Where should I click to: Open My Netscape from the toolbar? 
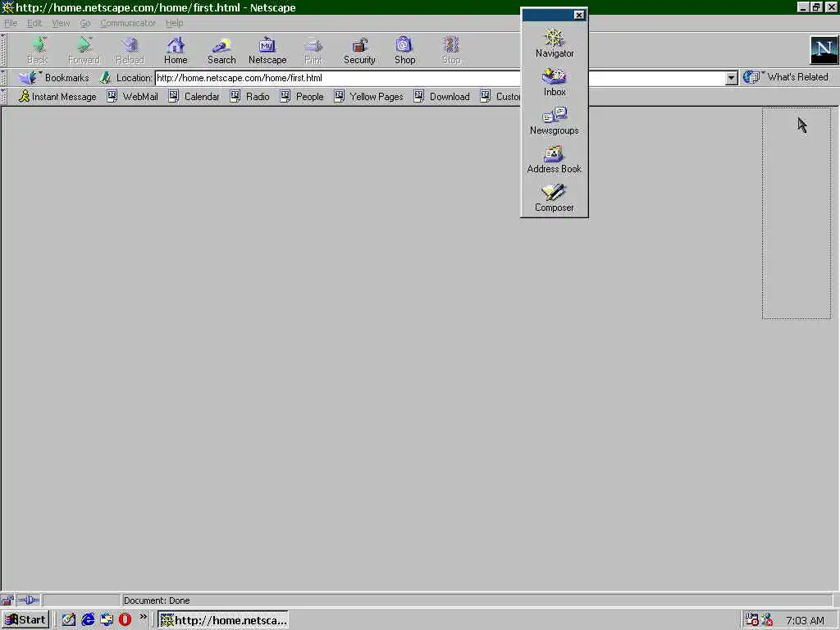[267, 50]
